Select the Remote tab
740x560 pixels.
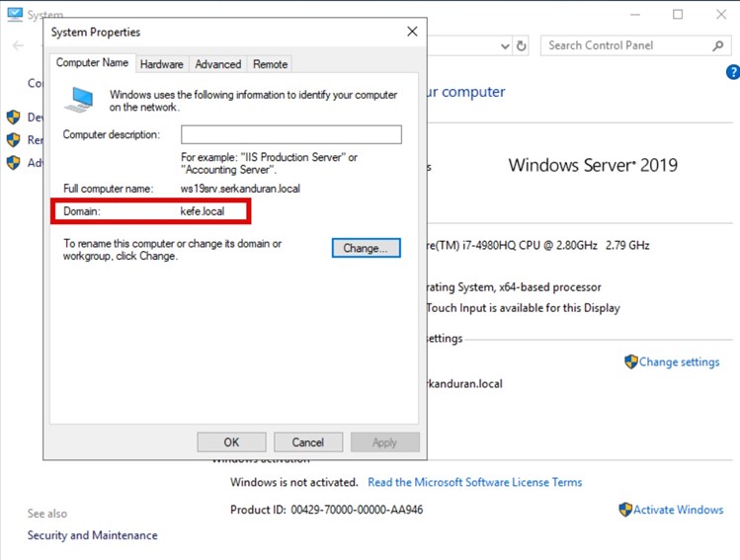(270, 64)
